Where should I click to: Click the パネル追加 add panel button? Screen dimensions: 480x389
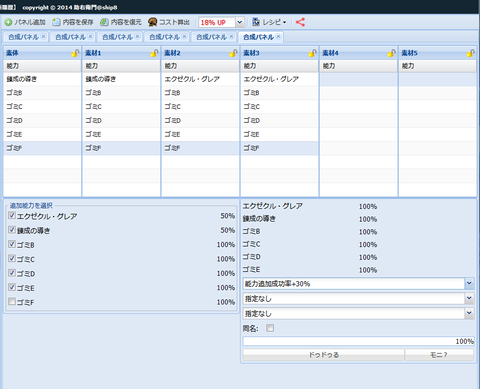pos(25,22)
